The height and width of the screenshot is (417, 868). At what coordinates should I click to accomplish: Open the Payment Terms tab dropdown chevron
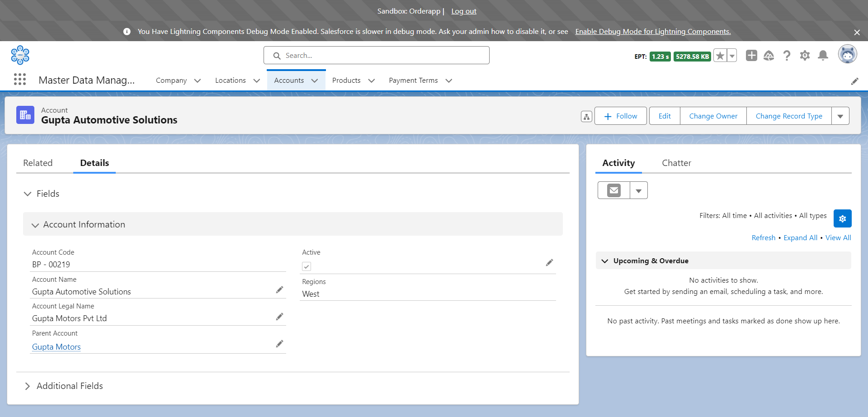coord(449,81)
